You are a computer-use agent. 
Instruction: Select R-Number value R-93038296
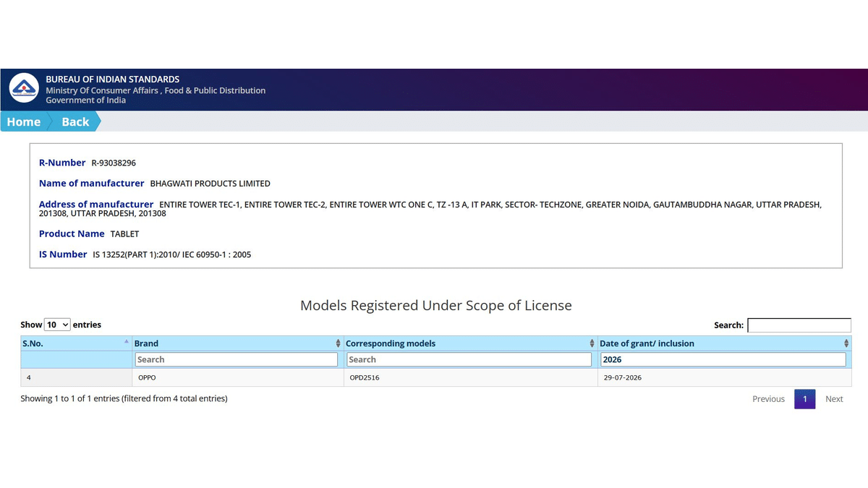point(114,163)
